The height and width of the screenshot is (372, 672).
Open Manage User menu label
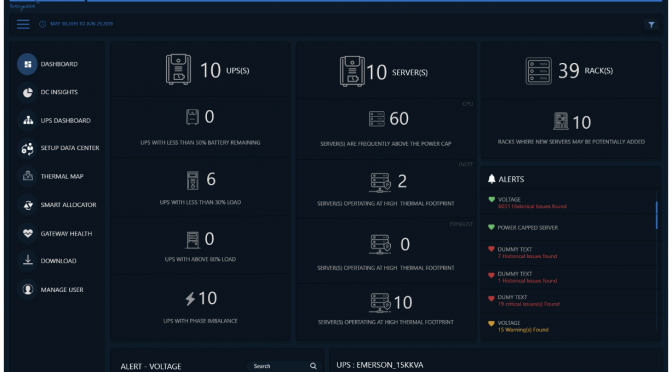click(62, 290)
